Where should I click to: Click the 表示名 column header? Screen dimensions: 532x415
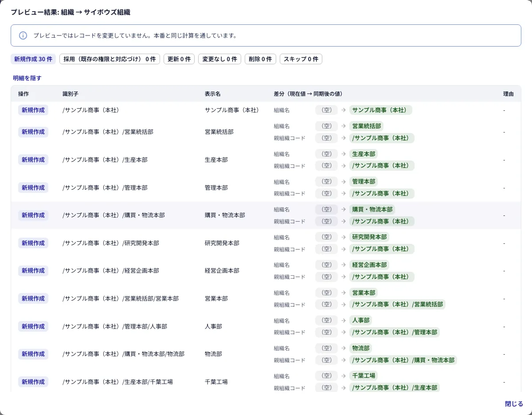tap(213, 94)
